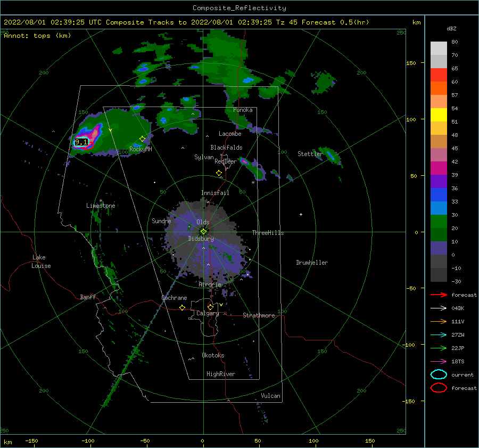Click the Sundre city label

[x=161, y=221]
